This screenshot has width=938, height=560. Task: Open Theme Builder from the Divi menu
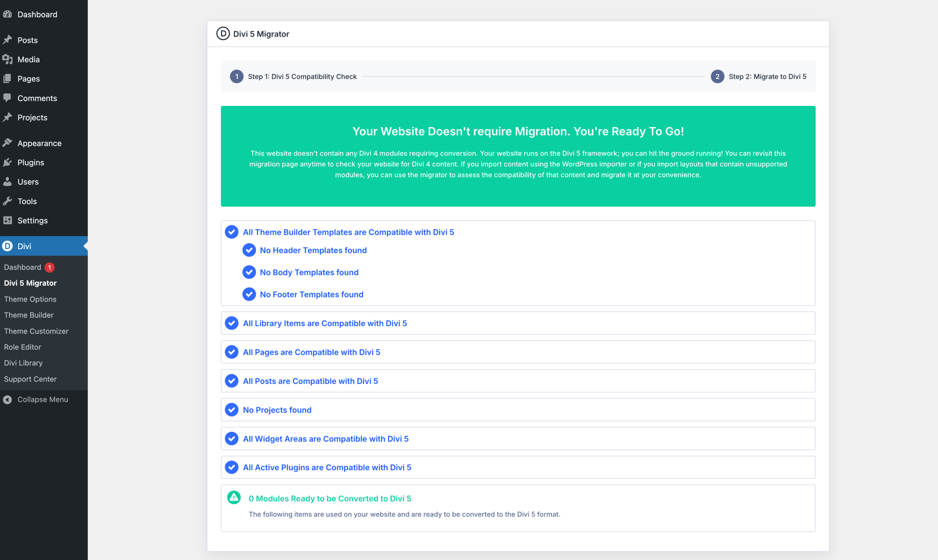click(29, 315)
